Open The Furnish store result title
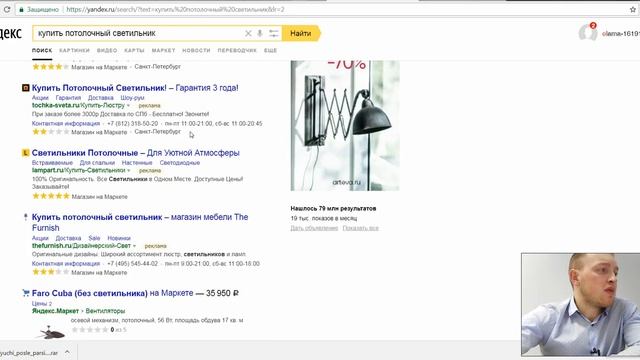The width and height of the screenshot is (640, 360). pyautogui.click(x=140, y=222)
